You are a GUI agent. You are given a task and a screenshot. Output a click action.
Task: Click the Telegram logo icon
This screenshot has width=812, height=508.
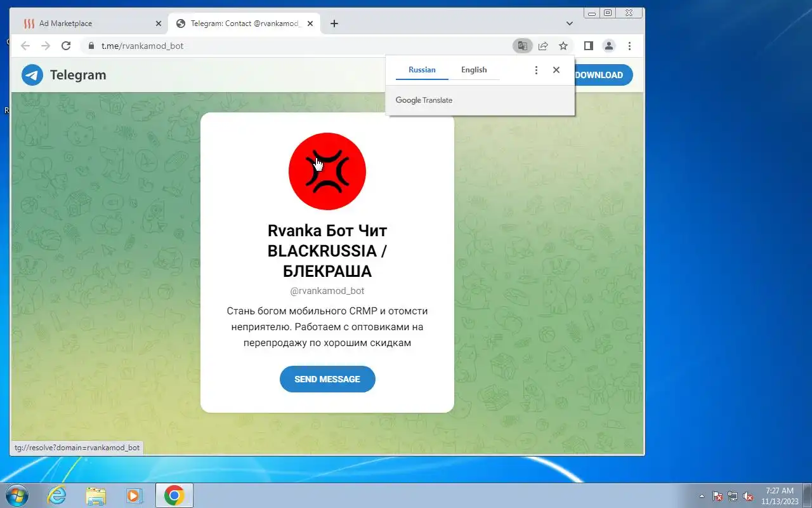coord(32,75)
